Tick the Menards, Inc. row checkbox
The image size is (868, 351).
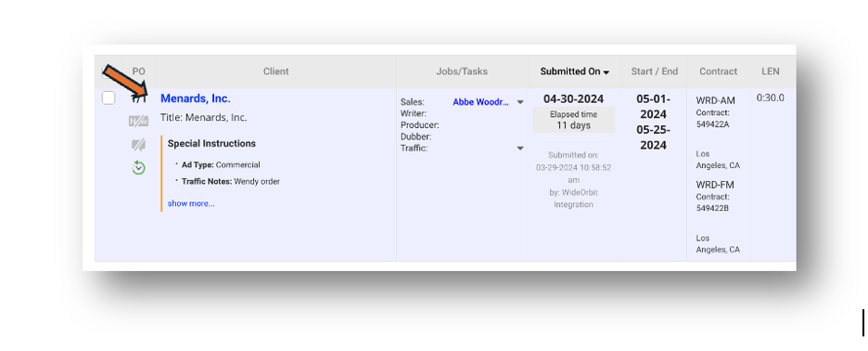(108, 98)
